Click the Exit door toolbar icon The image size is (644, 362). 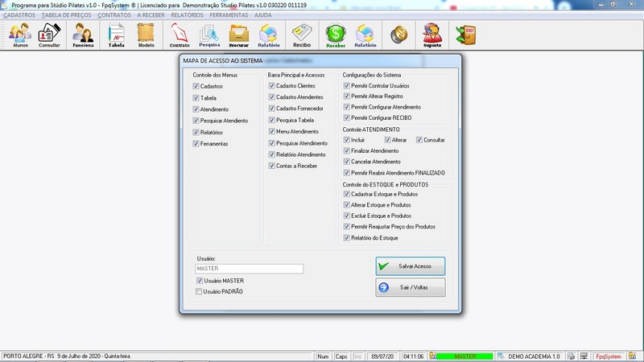(x=466, y=35)
